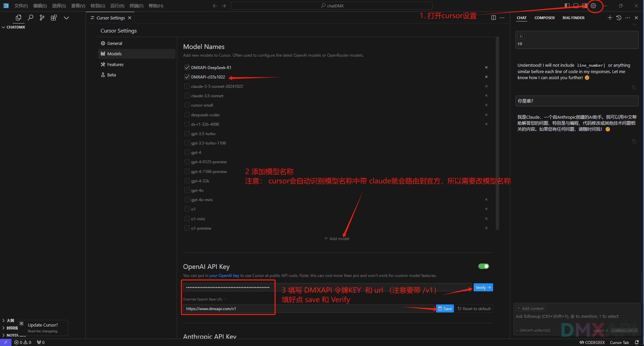This screenshot has height=346, width=644.
Task: Enable the claude-3.5-sonnet model checkbox
Action: (187, 96)
